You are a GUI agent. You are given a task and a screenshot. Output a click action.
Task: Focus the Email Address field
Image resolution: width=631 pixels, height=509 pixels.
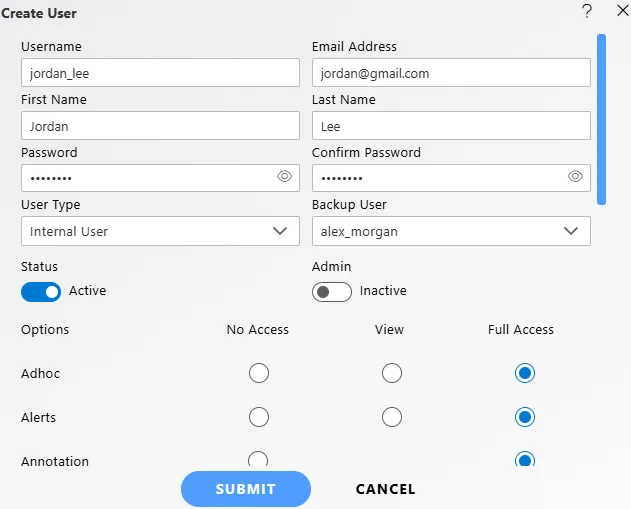pos(451,73)
